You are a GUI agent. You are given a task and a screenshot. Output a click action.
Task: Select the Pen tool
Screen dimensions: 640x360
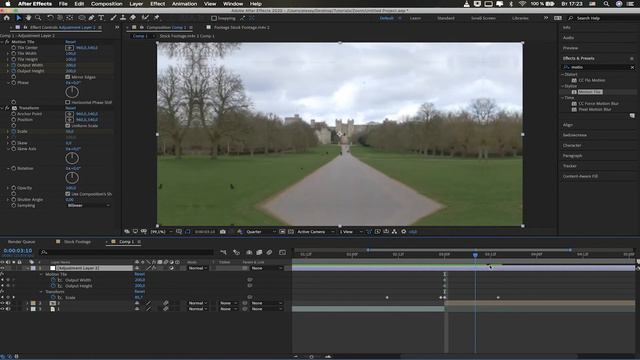pos(91,18)
